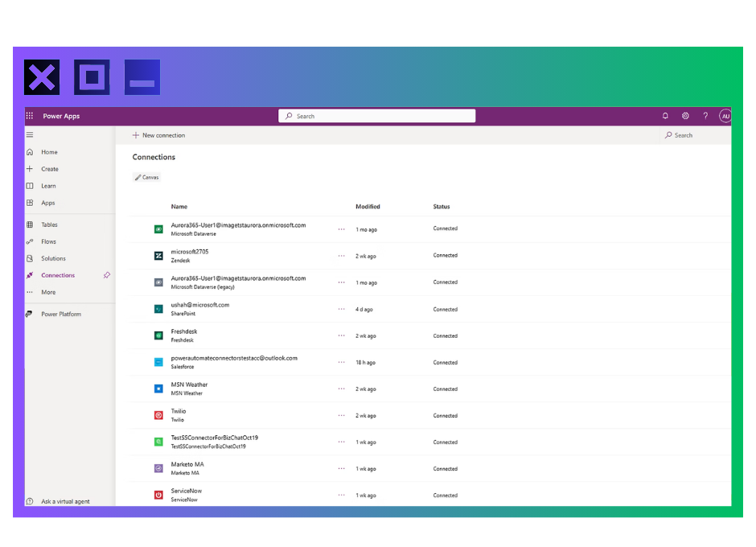756x547 pixels.
Task: Sort by the Modified column header
Action: pos(368,207)
